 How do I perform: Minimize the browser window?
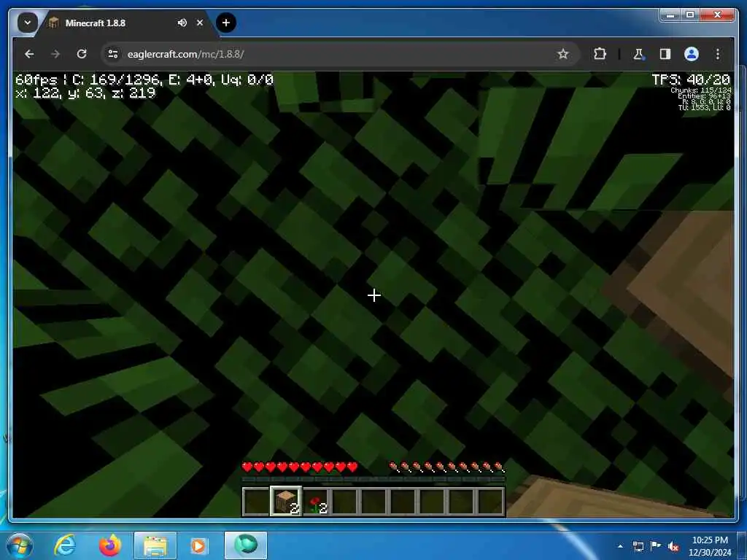[670, 15]
